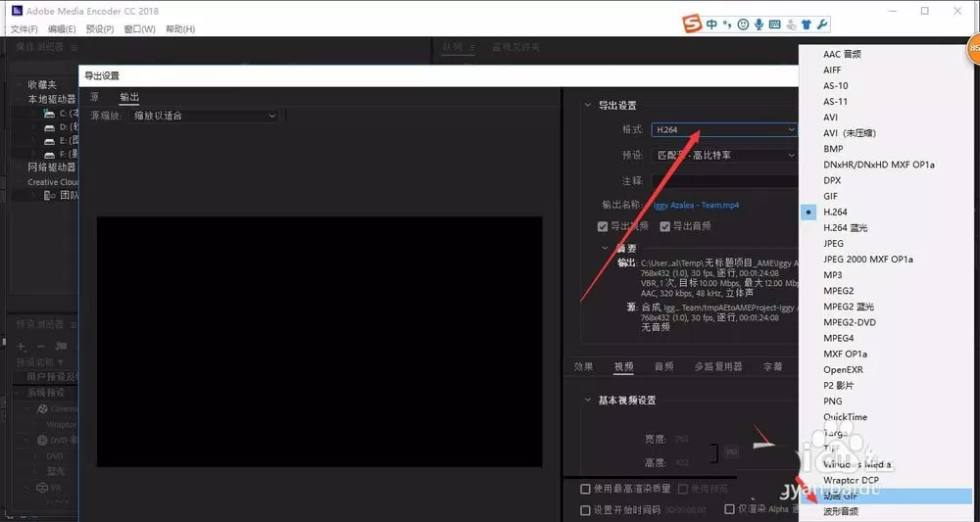980x522 pixels.
Task: Toggle the Sogou Chinese/English 中 mode icon
Action: pyautogui.click(x=711, y=24)
